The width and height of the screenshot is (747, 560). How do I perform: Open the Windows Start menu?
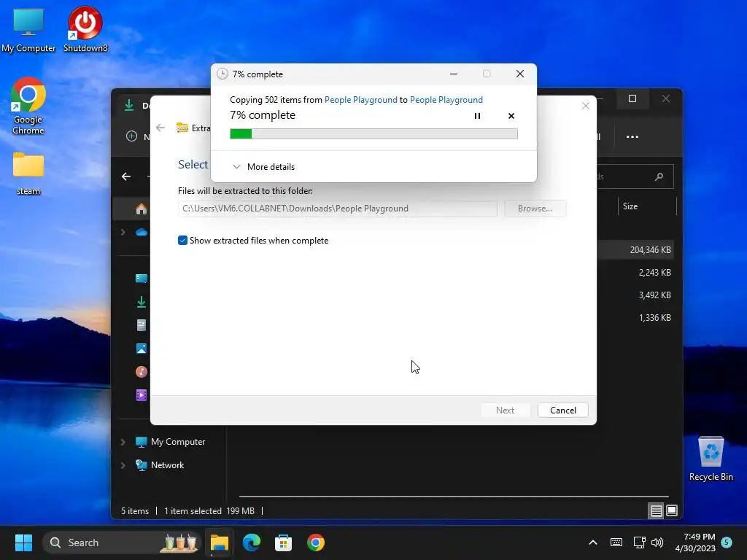23,542
